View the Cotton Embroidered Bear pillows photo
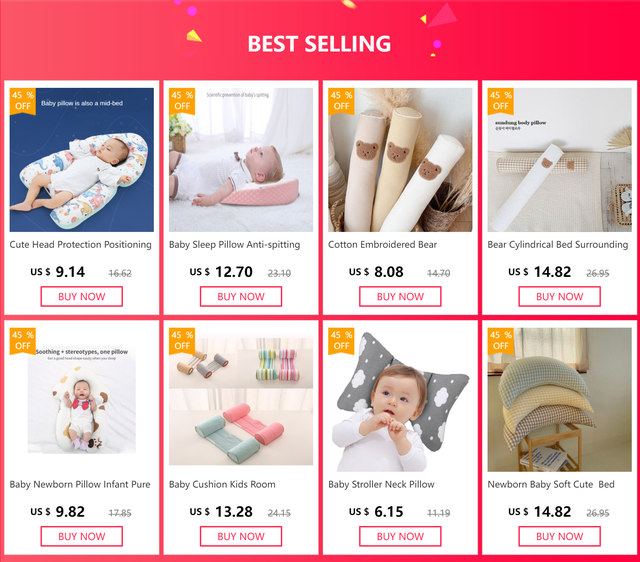This screenshot has height=562, width=640. click(400, 160)
